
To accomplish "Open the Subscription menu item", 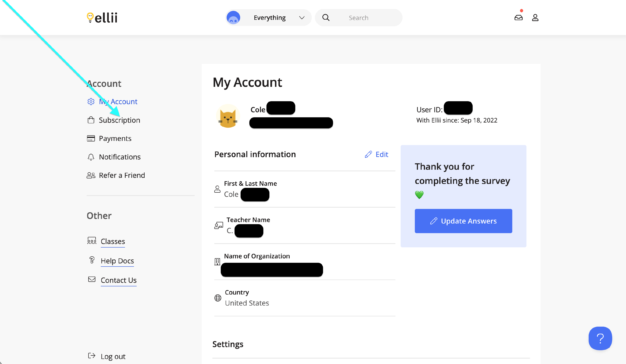I will [x=119, y=120].
